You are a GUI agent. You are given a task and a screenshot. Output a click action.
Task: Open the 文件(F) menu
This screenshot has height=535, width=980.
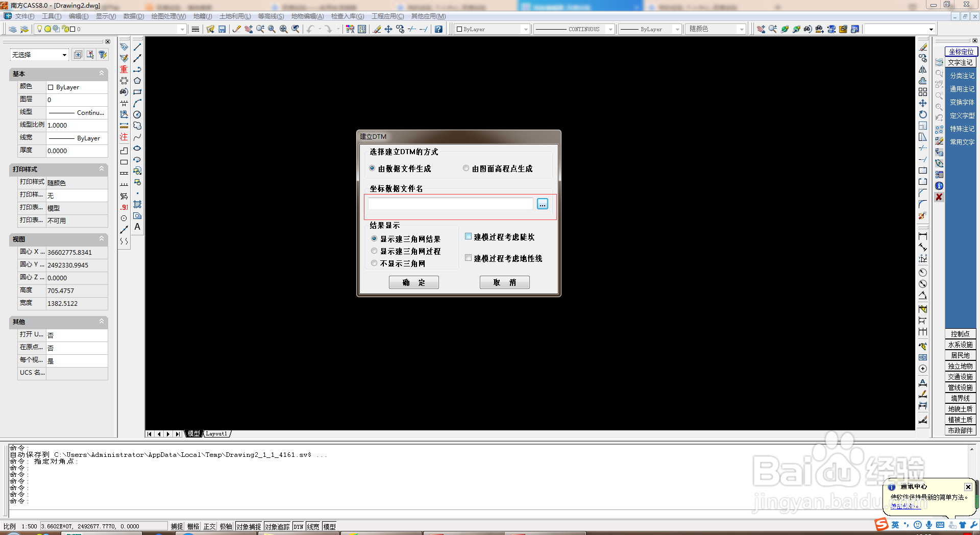(24, 16)
